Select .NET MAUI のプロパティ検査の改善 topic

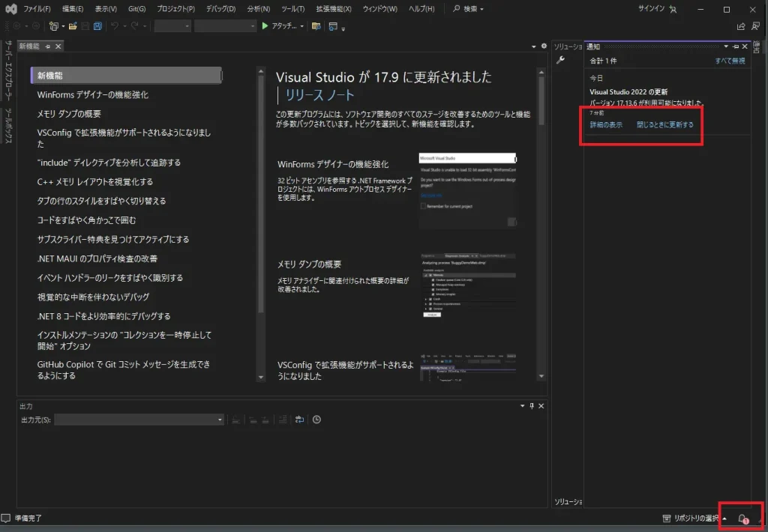(97, 259)
